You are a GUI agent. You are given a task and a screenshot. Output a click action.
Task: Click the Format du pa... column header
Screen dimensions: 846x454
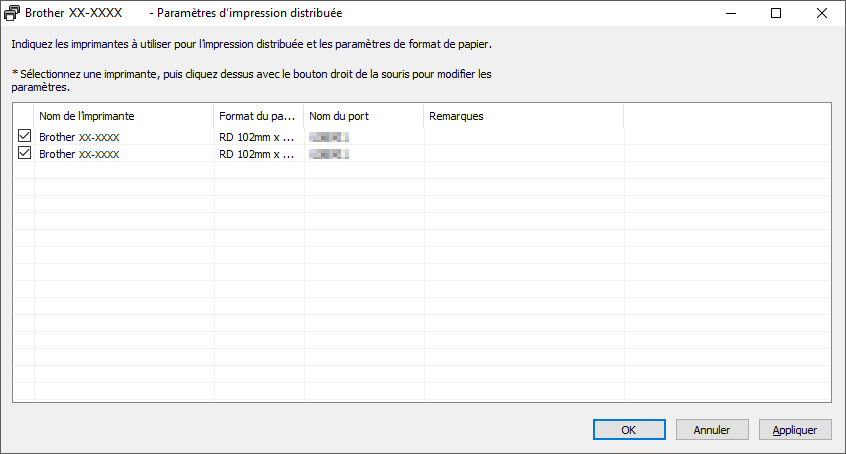pos(259,116)
